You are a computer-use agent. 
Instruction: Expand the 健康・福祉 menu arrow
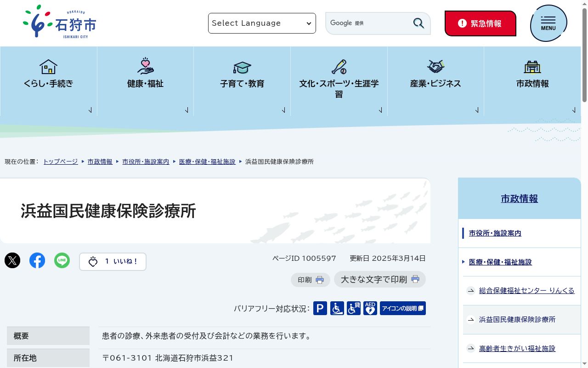coord(187,110)
